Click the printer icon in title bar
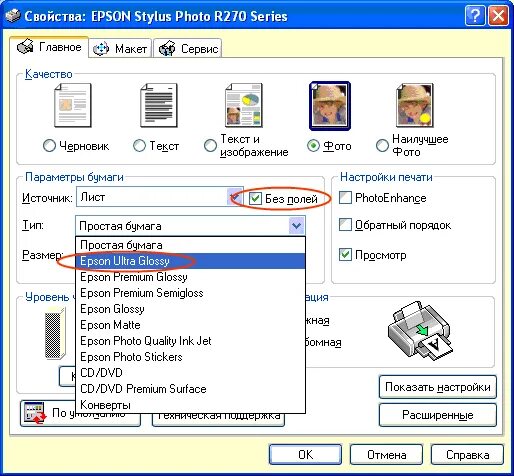Screen dimensions: 514x476 click(13, 15)
